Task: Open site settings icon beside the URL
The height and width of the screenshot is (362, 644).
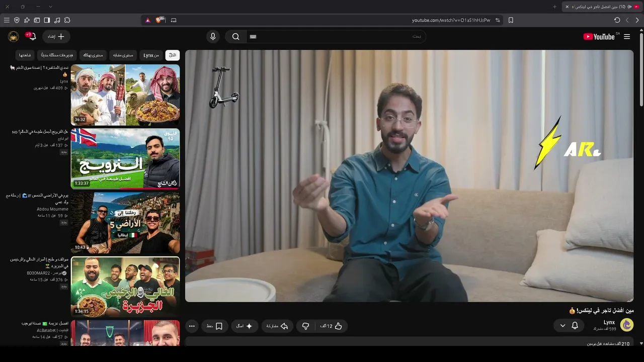Action: 498,20
